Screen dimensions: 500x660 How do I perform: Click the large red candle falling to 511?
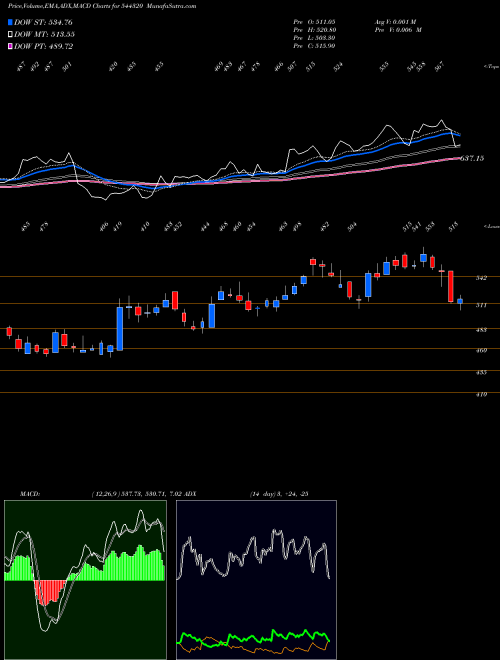[451, 286]
